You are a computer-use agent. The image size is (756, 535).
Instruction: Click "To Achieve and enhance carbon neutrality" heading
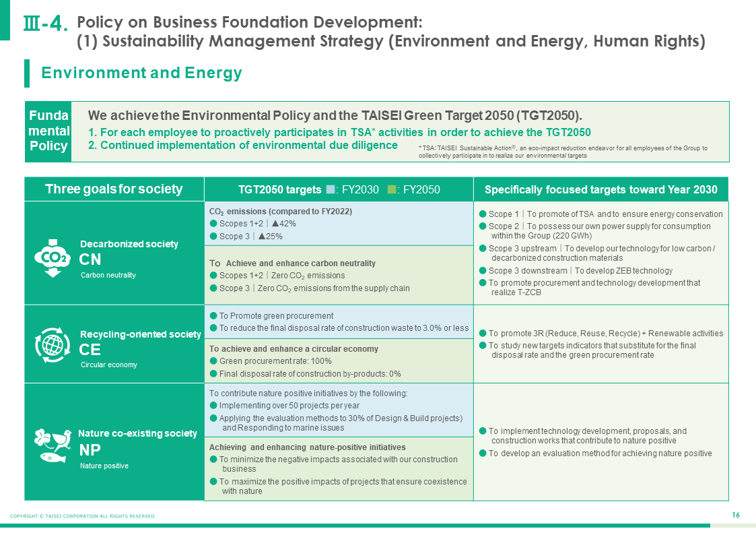click(292, 263)
